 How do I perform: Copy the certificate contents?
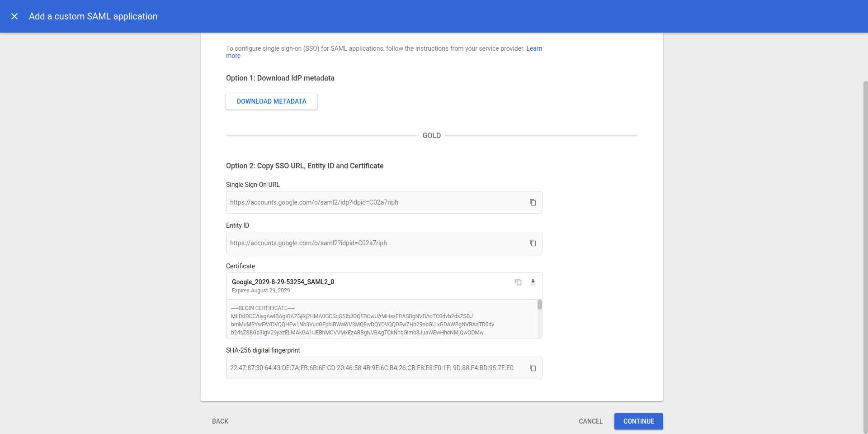(519, 282)
